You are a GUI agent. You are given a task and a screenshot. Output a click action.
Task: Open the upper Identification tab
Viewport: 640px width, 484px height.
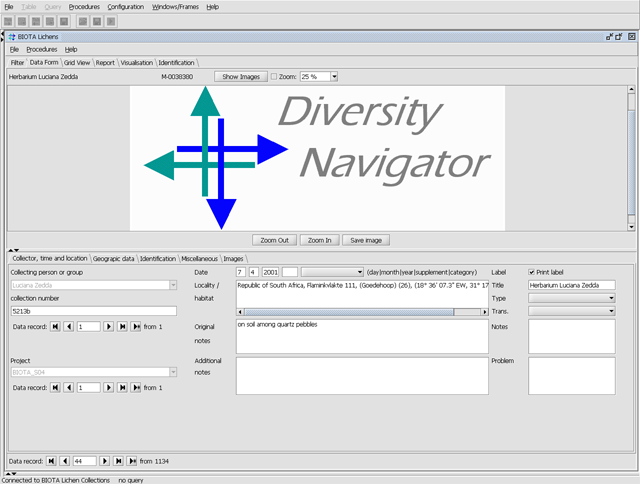coord(176,62)
